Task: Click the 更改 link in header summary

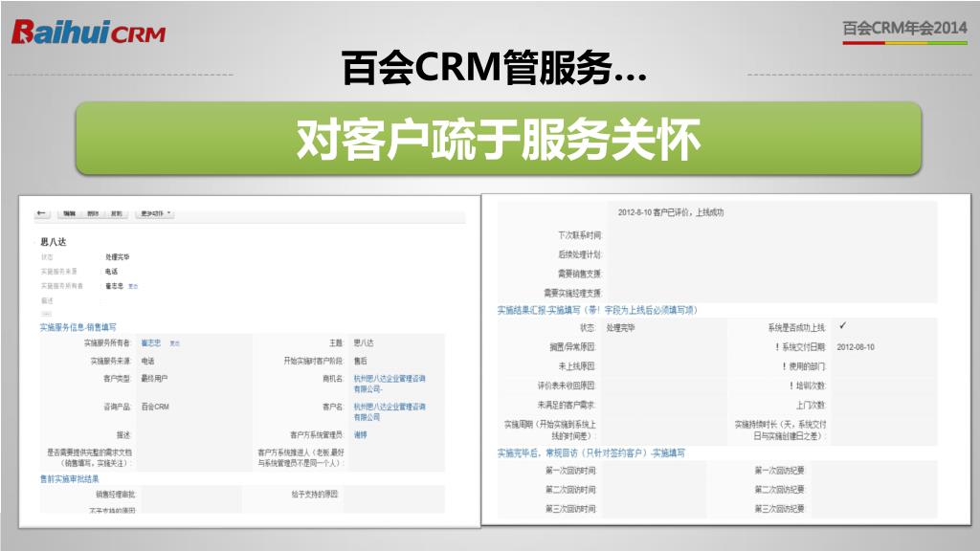Action: pyautogui.click(x=133, y=287)
